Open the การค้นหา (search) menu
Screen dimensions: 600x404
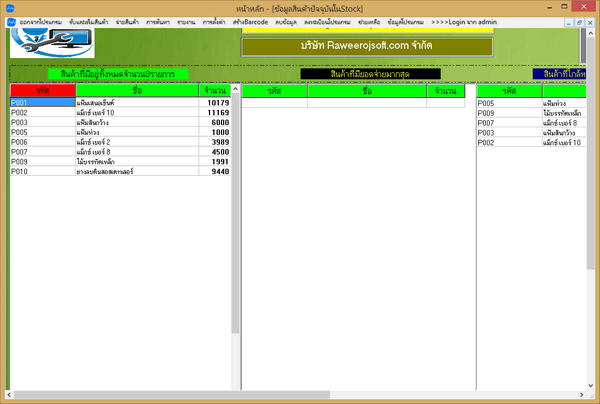(x=158, y=22)
